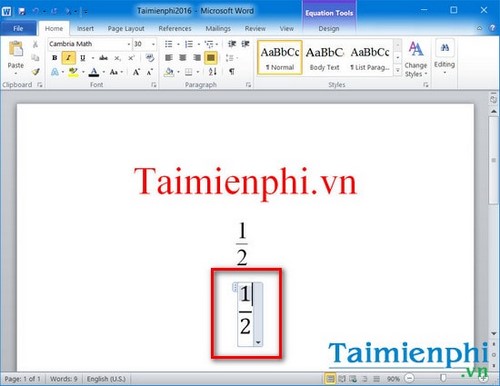Click the 90% zoom level
This screenshot has height=386, width=500.
[393, 379]
